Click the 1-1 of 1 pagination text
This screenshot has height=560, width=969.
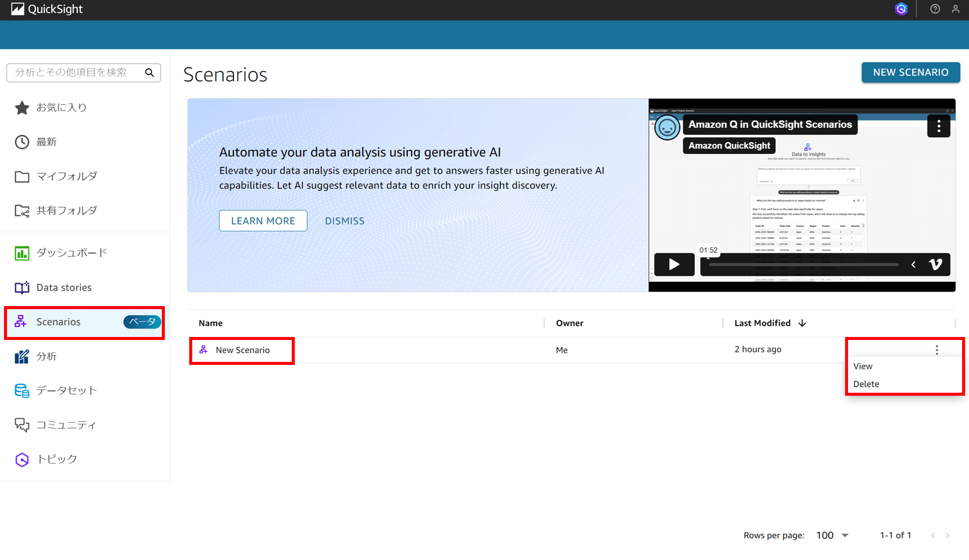[895, 535]
